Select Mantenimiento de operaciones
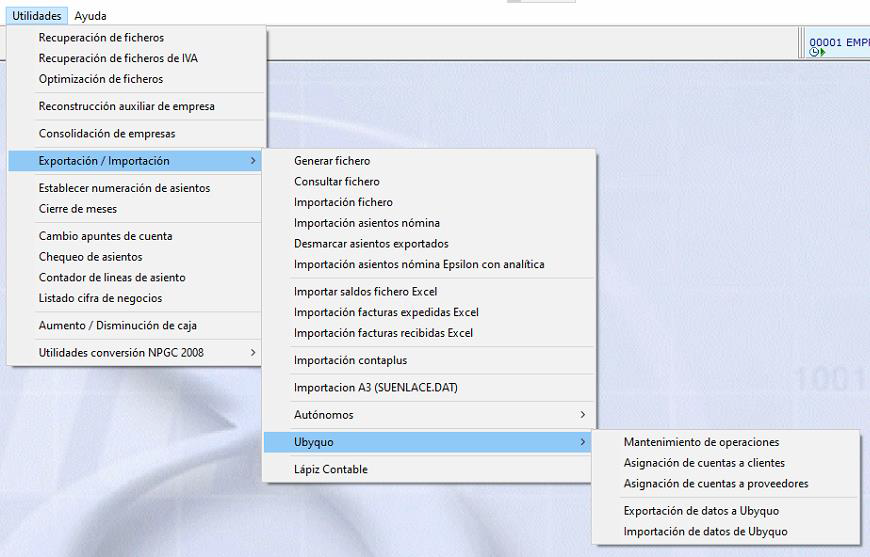Image resolution: width=870 pixels, height=557 pixels. click(726, 442)
